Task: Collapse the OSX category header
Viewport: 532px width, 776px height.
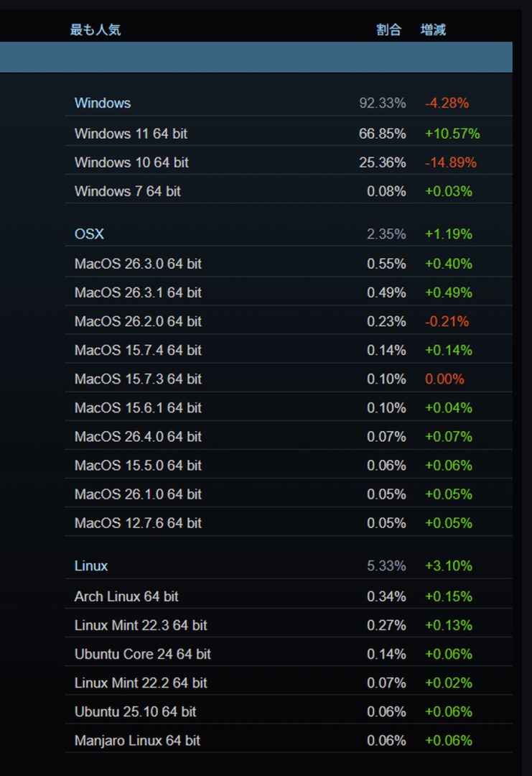Action: click(89, 234)
